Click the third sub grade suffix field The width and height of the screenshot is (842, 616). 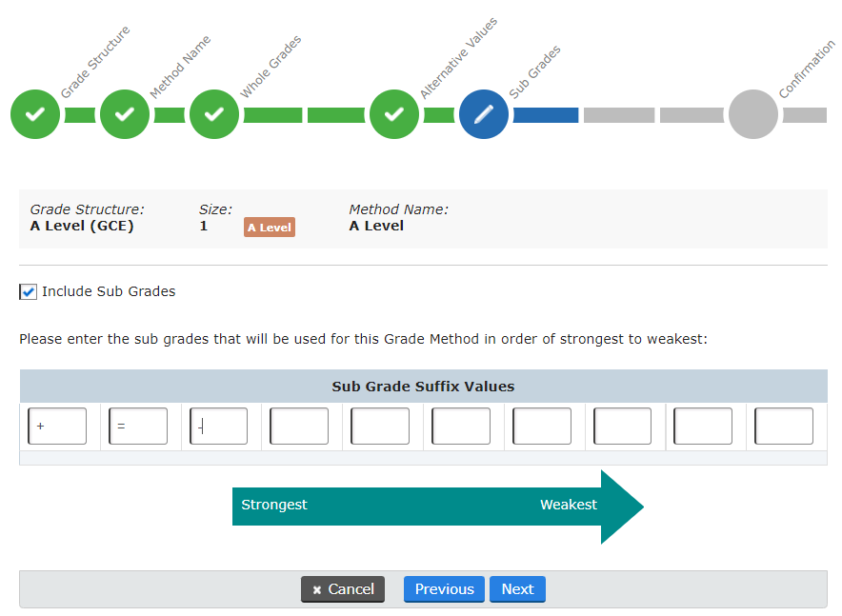[218, 426]
